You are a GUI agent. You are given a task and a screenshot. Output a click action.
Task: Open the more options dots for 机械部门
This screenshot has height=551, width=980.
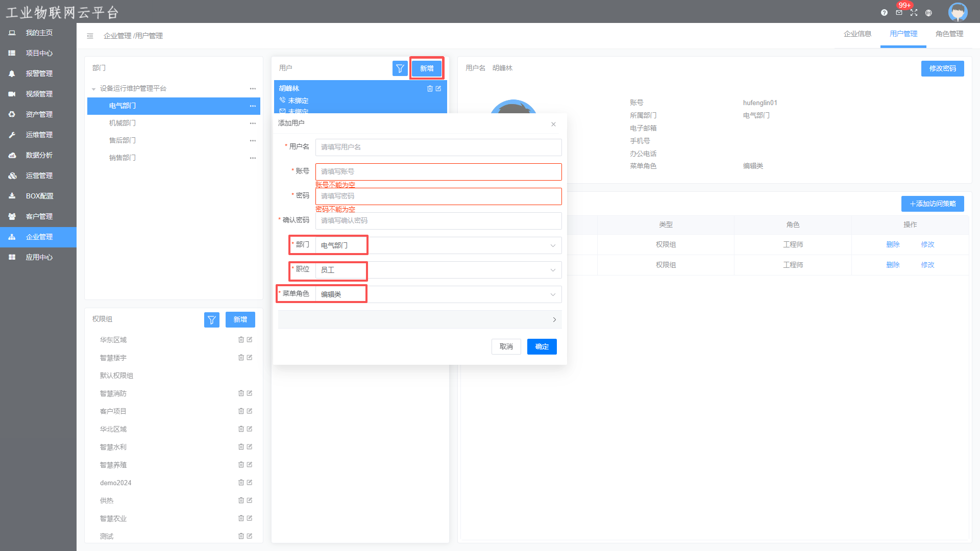pos(253,123)
